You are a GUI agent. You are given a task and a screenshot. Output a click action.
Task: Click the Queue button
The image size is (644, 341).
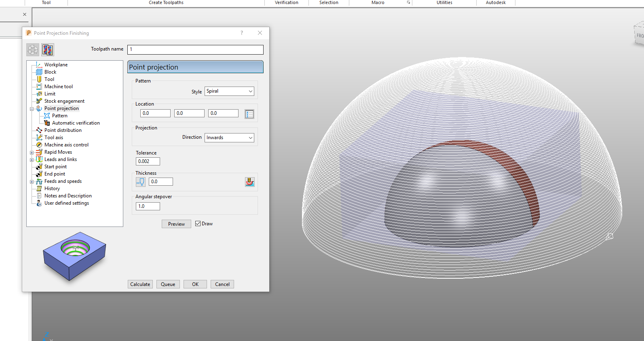click(x=168, y=284)
